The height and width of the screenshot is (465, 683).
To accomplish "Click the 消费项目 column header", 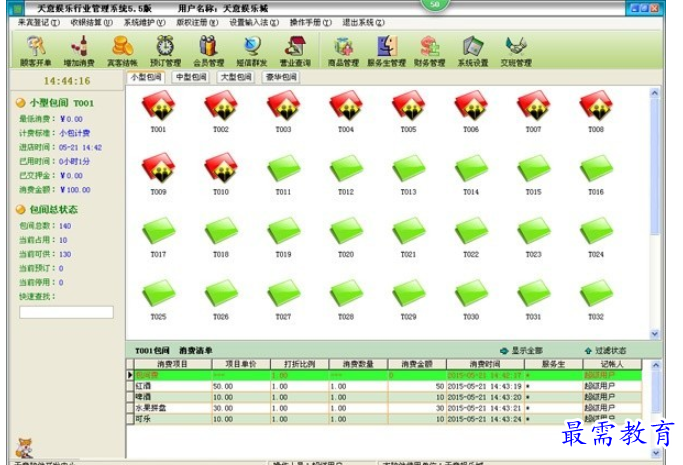I will click(173, 364).
